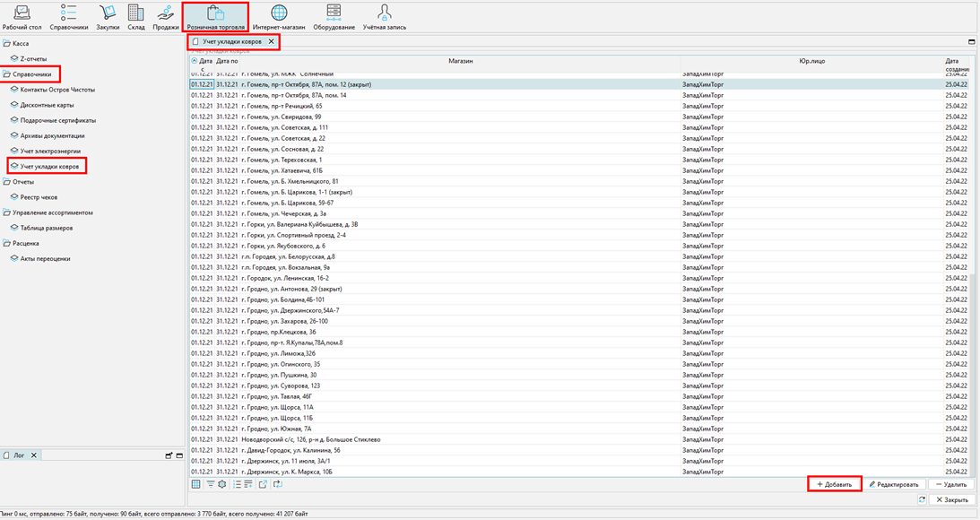Go to the Продажи module
Screen dimensions: 980x520
tap(166, 17)
